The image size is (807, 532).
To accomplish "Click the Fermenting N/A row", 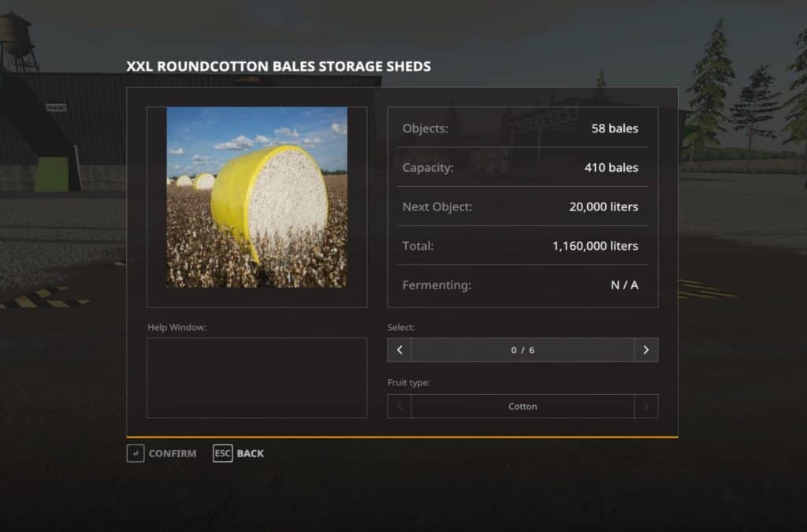I will [522, 285].
